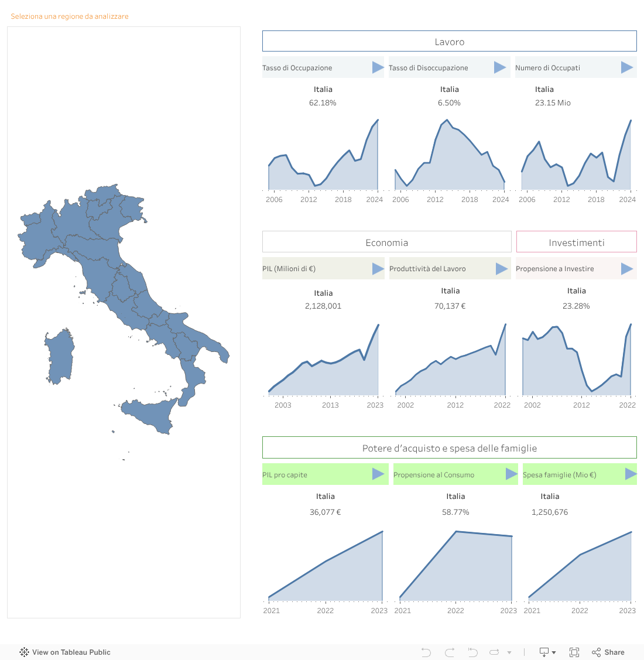Image resolution: width=644 pixels, height=660 pixels.
Task: Click the Propensione a Investire label
Action: (554, 269)
